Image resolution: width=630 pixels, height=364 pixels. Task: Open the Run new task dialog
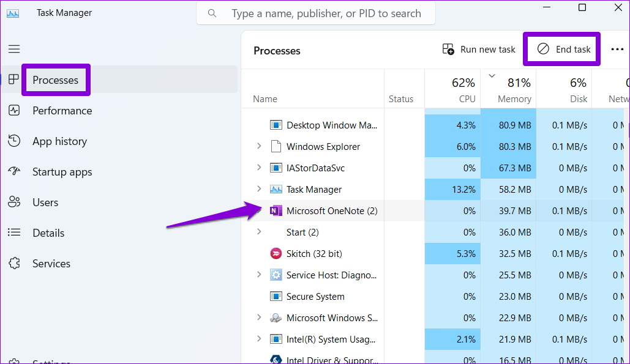[478, 49]
